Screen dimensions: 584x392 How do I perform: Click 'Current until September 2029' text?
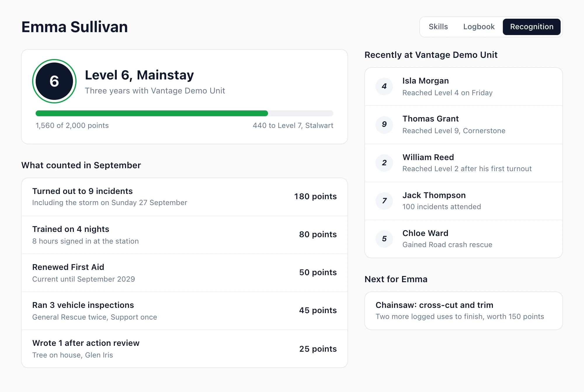click(x=84, y=279)
